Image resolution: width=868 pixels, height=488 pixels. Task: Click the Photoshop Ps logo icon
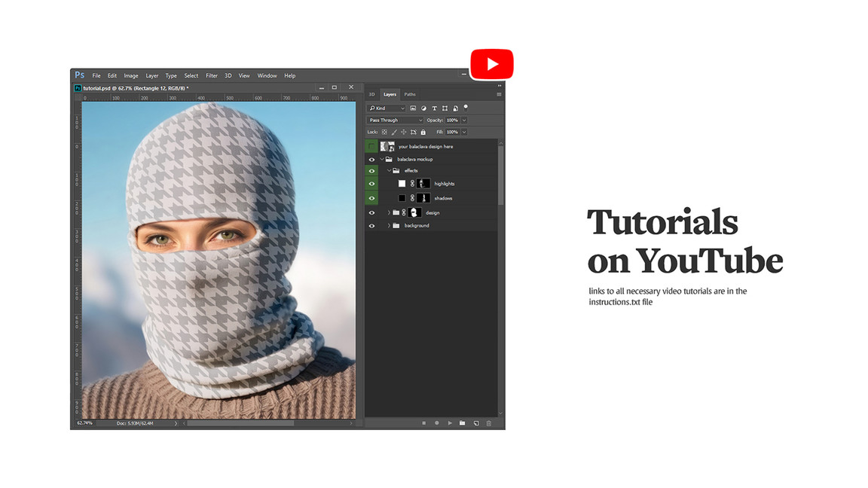(80, 75)
